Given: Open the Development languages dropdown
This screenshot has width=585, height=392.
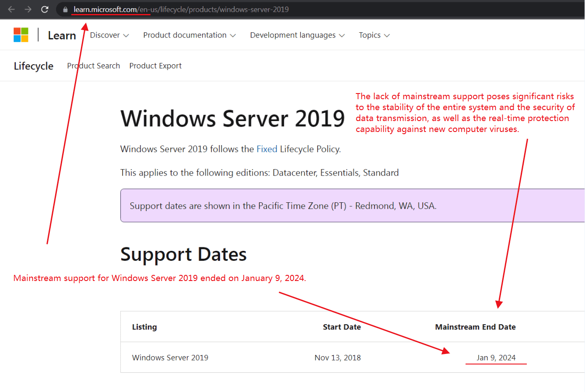Looking at the screenshot, I should 297,35.
